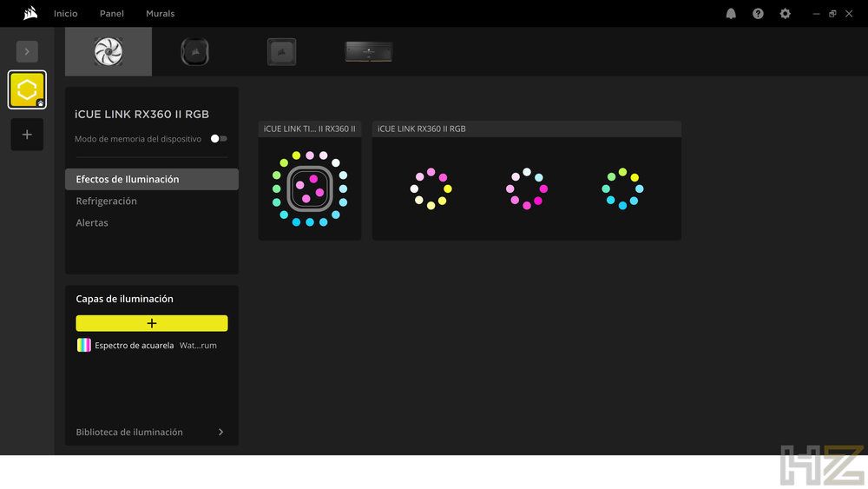
Task: Select the yellow hexagon profile icon
Action: pyautogui.click(x=27, y=89)
